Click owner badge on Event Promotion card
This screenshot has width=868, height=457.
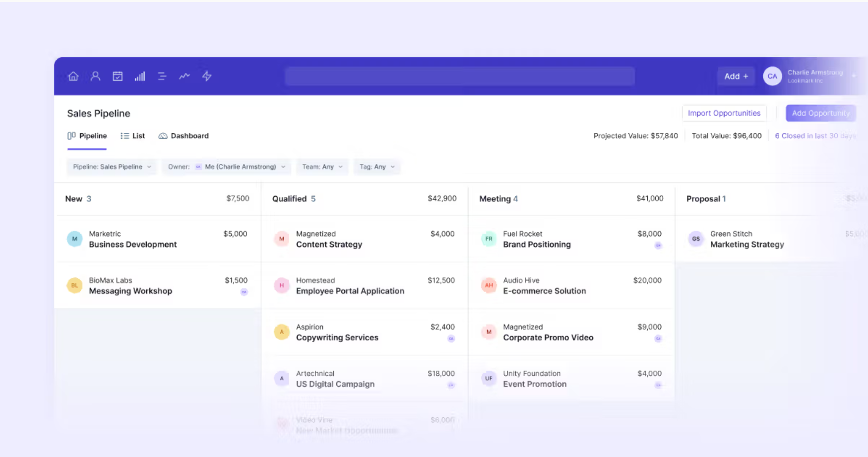pyautogui.click(x=658, y=385)
